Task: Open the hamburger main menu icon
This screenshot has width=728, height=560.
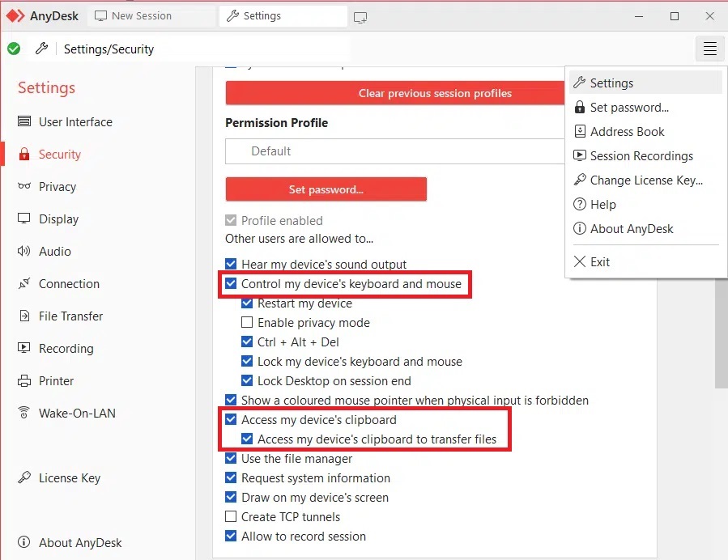Action: pos(709,49)
